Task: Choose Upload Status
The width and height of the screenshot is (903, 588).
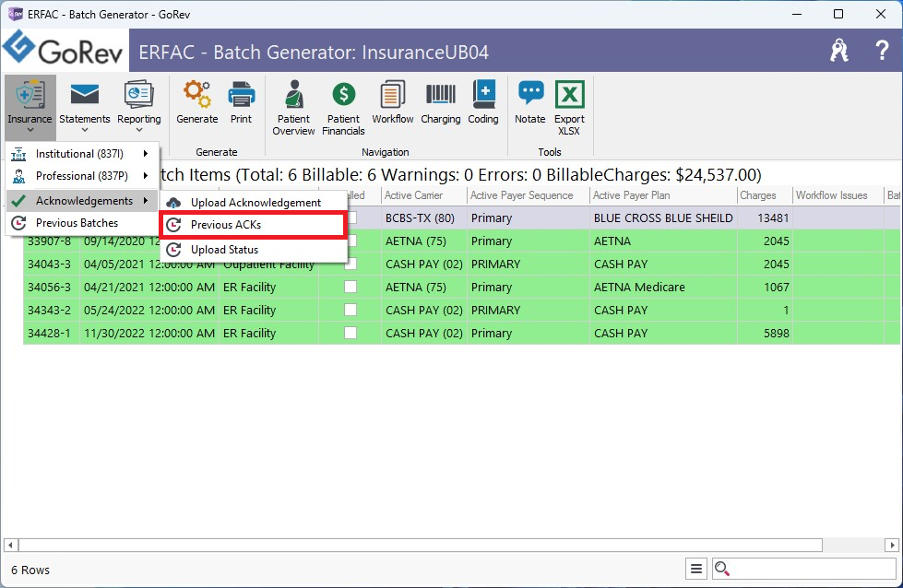Action: pos(254,250)
